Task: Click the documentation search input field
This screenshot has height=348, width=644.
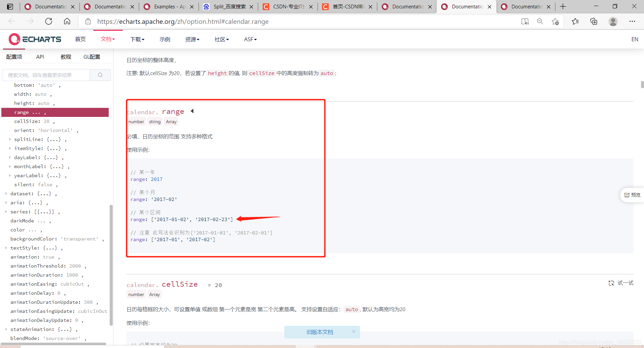Action: 46,75
